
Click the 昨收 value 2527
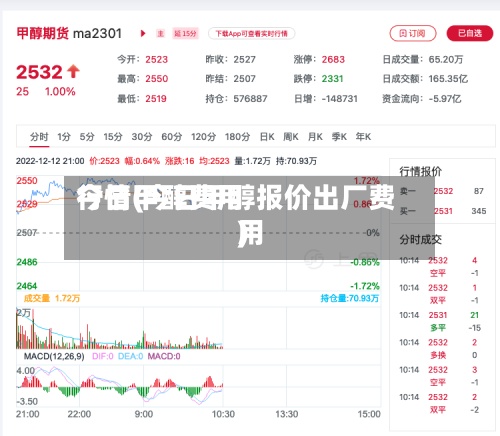click(x=244, y=60)
